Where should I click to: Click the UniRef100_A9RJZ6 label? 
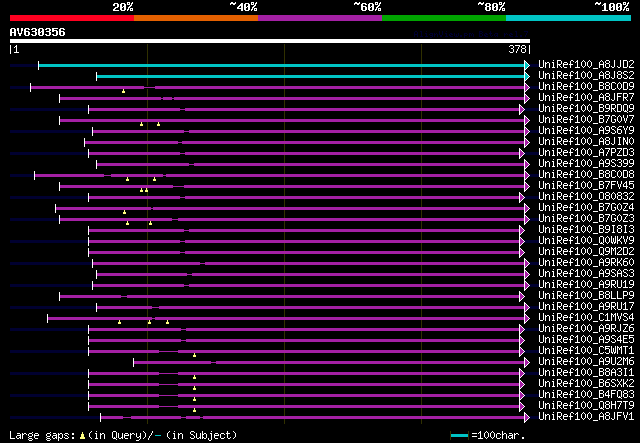click(x=586, y=329)
